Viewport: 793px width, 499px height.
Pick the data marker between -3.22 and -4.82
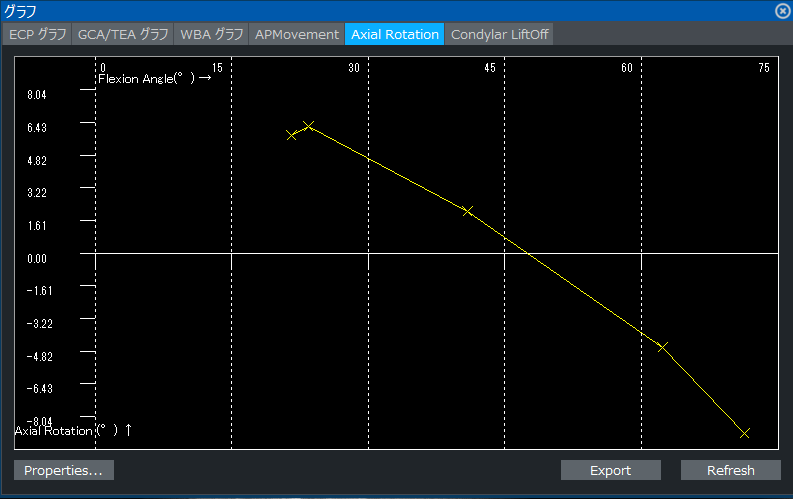[x=662, y=347]
